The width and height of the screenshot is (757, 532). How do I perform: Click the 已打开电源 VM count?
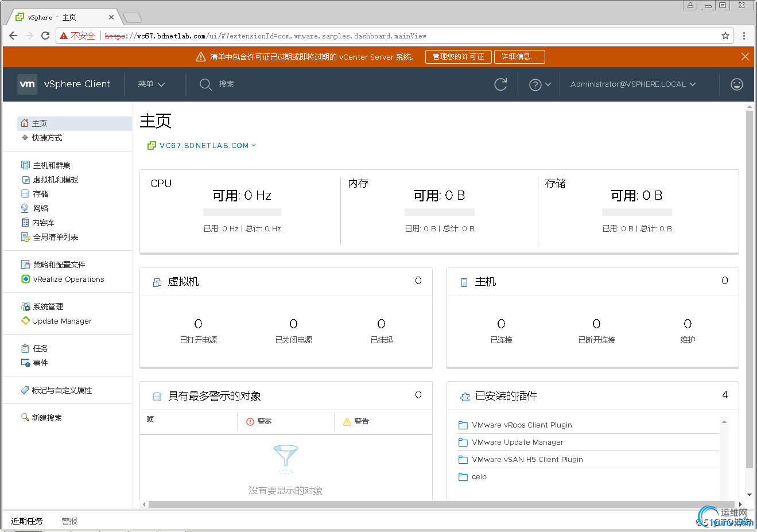[x=198, y=324]
